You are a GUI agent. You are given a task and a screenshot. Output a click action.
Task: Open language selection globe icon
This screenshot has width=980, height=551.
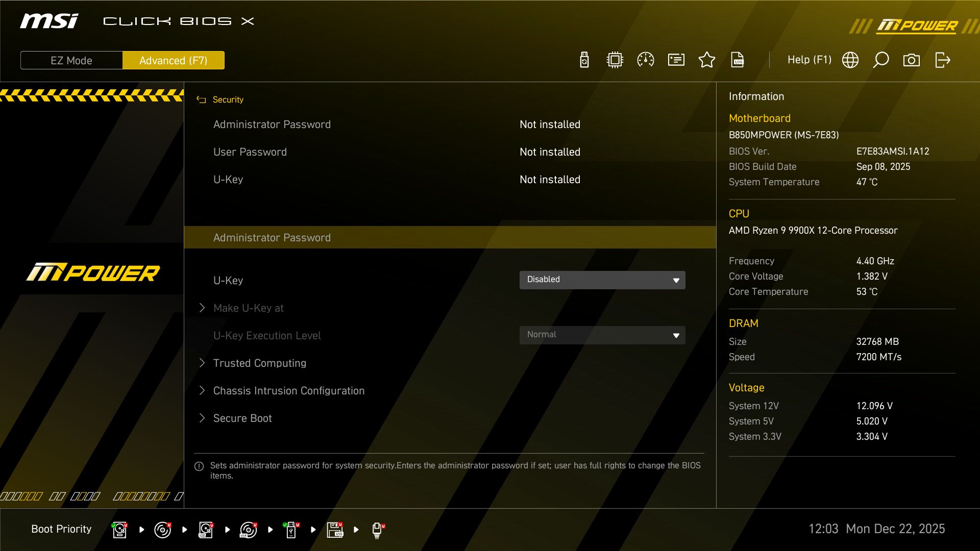pos(850,60)
